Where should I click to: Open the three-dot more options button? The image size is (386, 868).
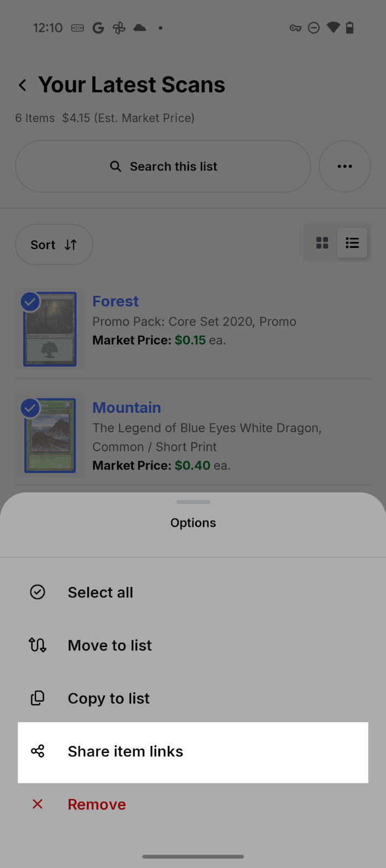(345, 167)
